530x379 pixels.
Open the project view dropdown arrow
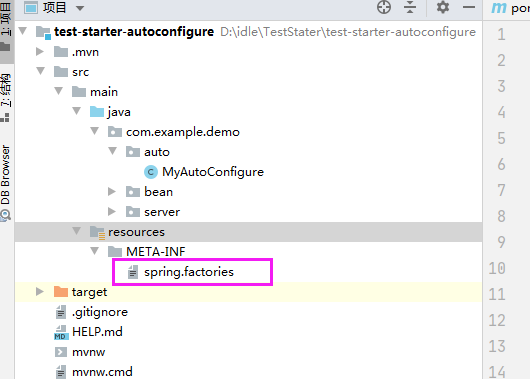[x=80, y=8]
